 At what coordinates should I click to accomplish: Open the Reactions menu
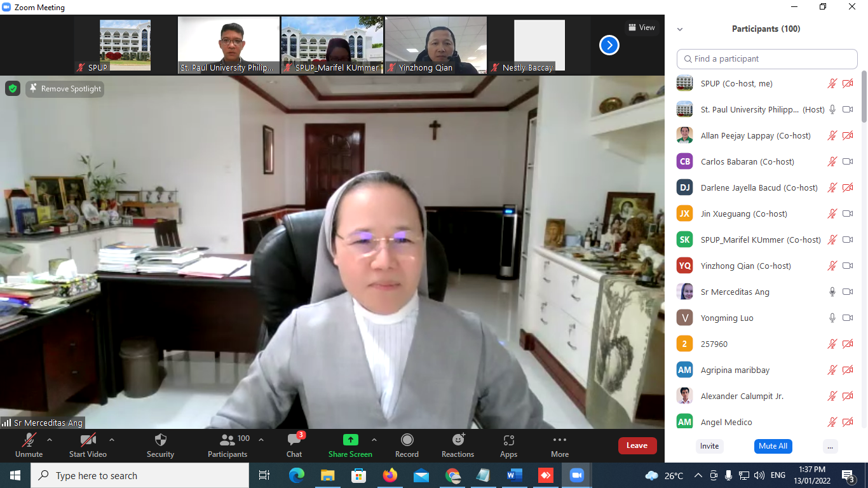pyautogui.click(x=458, y=440)
